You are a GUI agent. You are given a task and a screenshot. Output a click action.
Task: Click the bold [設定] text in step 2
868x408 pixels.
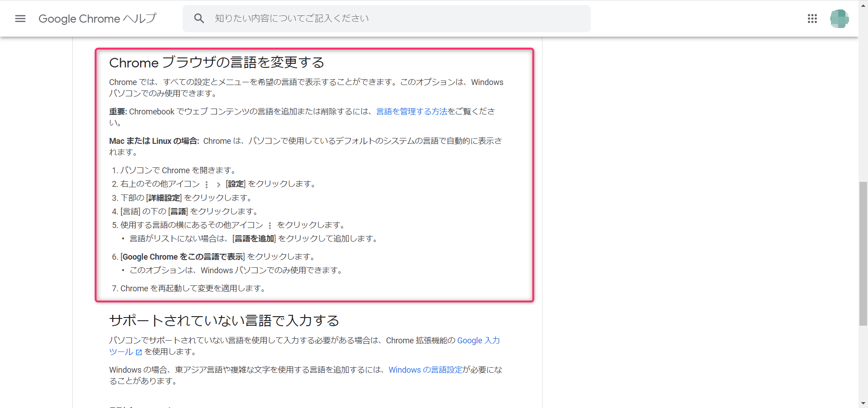[236, 184]
